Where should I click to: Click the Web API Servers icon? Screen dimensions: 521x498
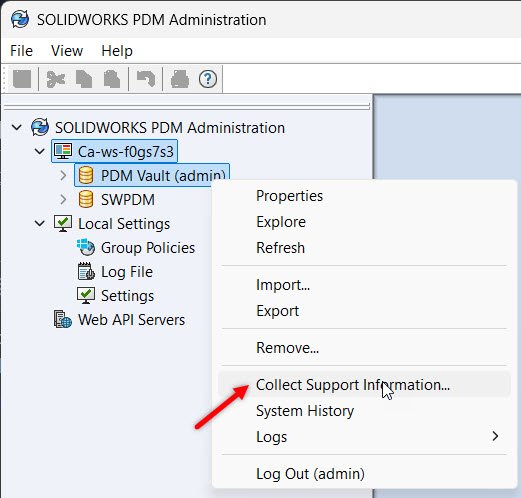tap(63, 320)
